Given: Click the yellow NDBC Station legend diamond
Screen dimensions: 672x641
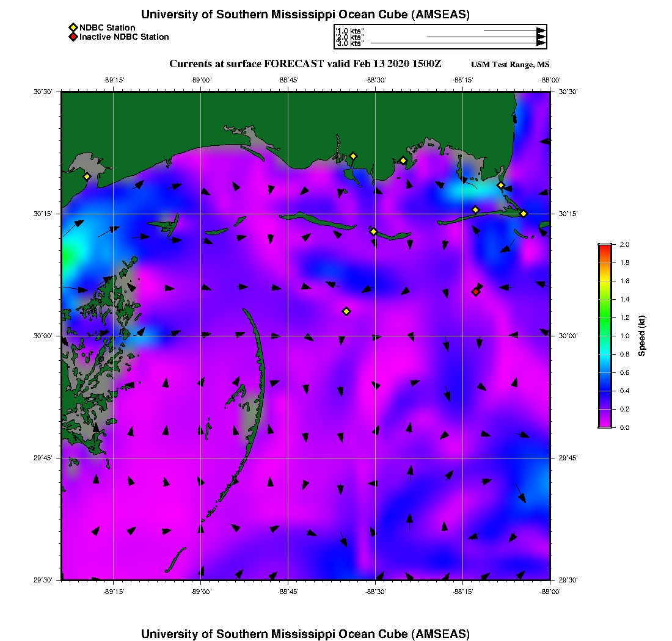Looking at the screenshot, I should click(x=73, y=27).
